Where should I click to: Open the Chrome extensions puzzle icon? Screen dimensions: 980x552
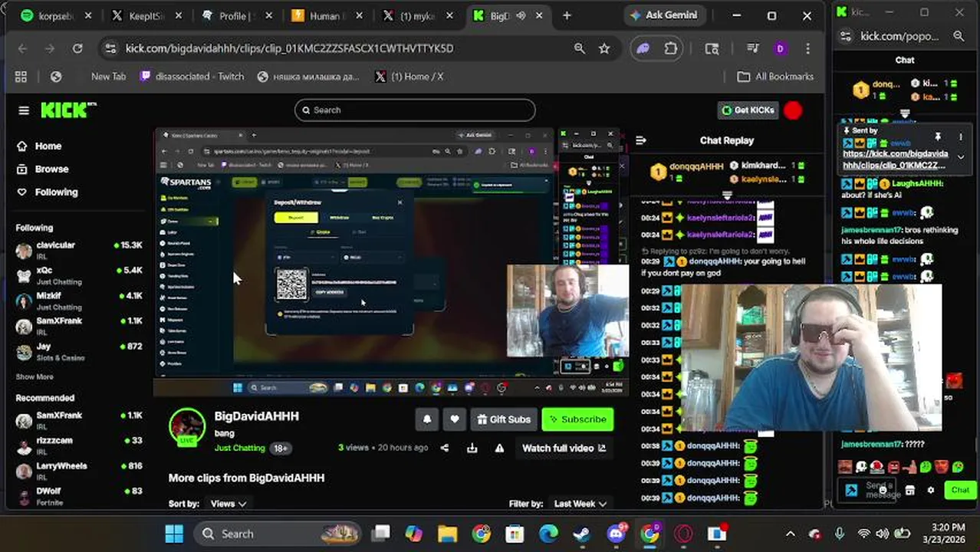click(x=671, y=48)
